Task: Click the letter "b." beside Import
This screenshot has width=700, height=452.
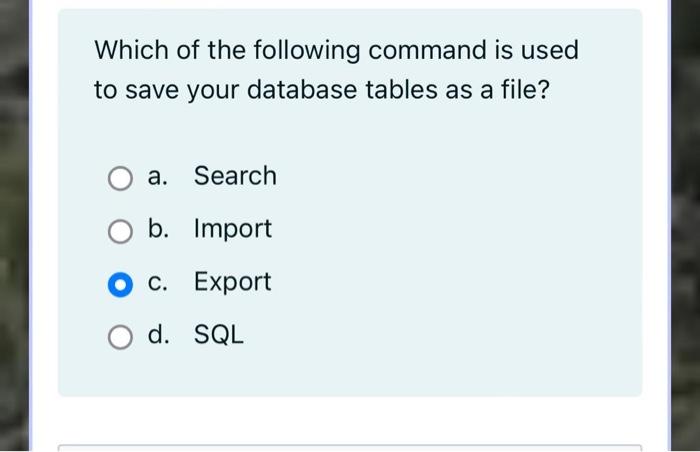Action: pyautogui.click(x=158, y=228)
